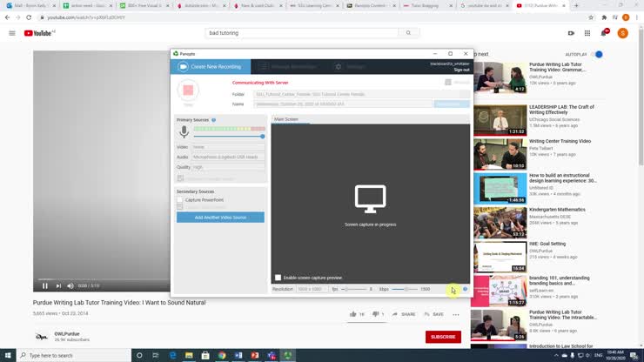Click the red Subscribe button
Image resolution: width=644 pixels, height=362 pixels.
pos(443,337)
